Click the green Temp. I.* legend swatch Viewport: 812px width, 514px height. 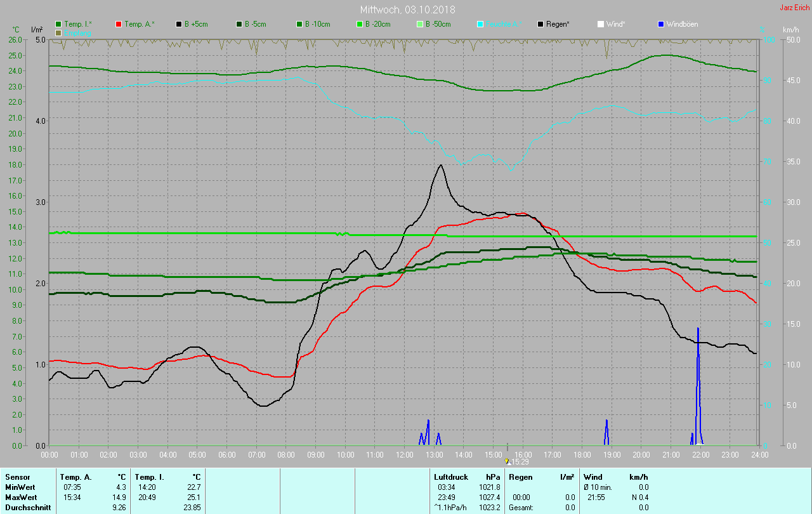pos(59,24)
